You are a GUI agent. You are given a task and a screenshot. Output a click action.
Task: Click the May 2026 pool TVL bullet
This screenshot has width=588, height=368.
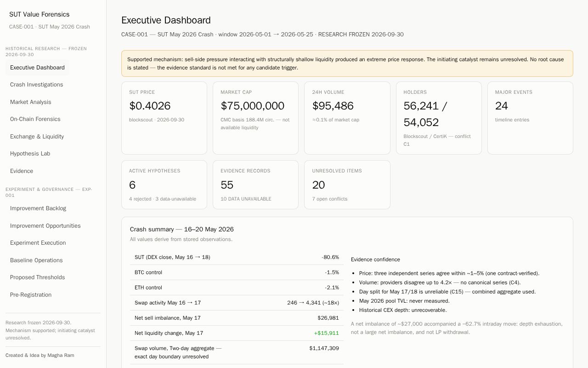404,301
